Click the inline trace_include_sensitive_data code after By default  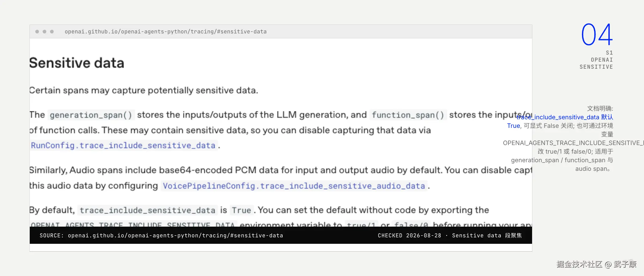[x=148, y=210]
